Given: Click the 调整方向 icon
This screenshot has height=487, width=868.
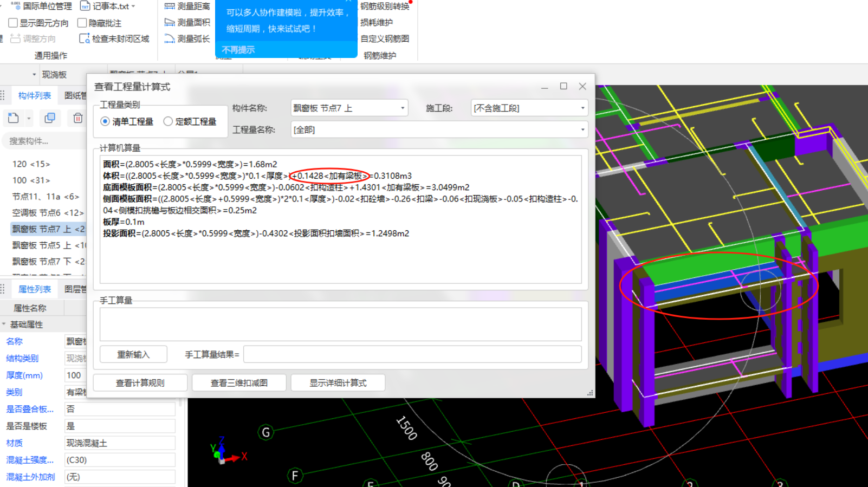Looking at the screenshot, I should [x=15, y=38].
